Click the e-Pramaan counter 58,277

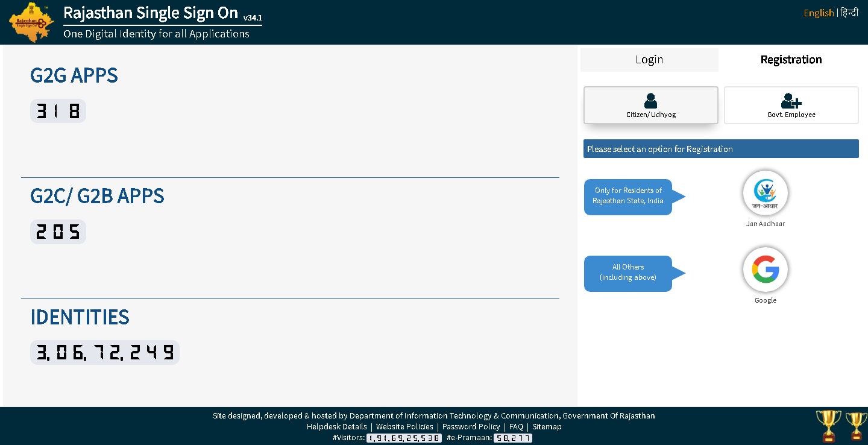tap(512, 438)
